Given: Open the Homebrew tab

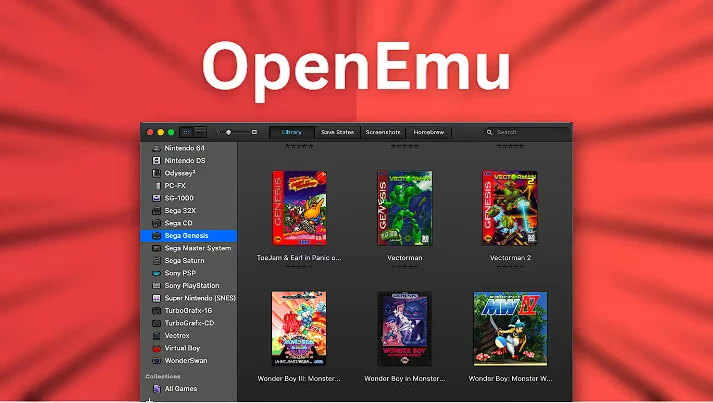Looking at the screenshot, I should pos(429,132).
